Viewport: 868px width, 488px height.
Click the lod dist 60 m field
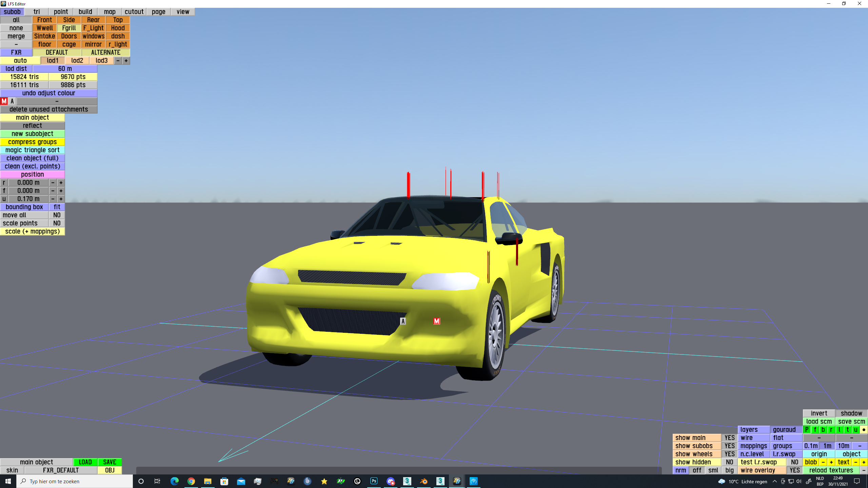point(65,68)
